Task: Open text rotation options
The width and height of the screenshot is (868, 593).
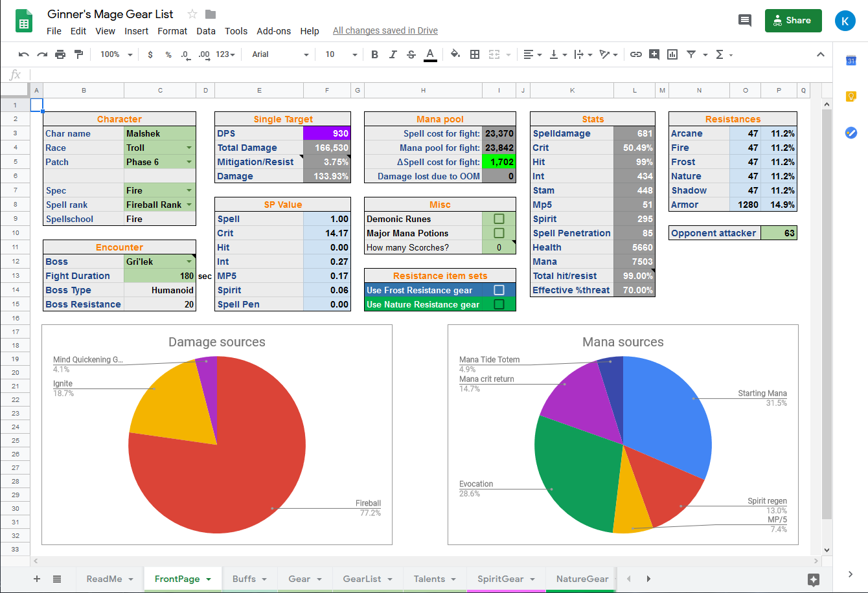Action: (x=608, y=54)
